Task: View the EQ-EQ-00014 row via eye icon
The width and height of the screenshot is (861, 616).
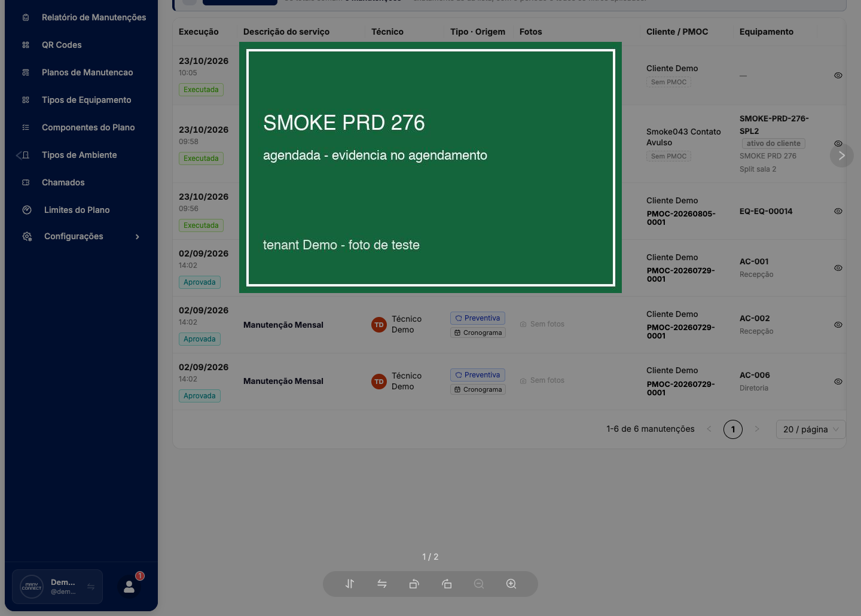Action: (838, 211)
